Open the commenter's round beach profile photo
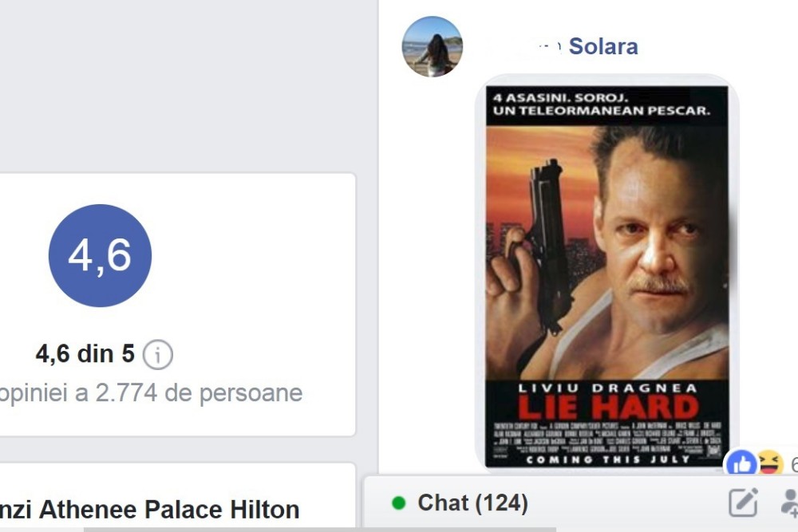The image size is (798, 532). point(432,46)
